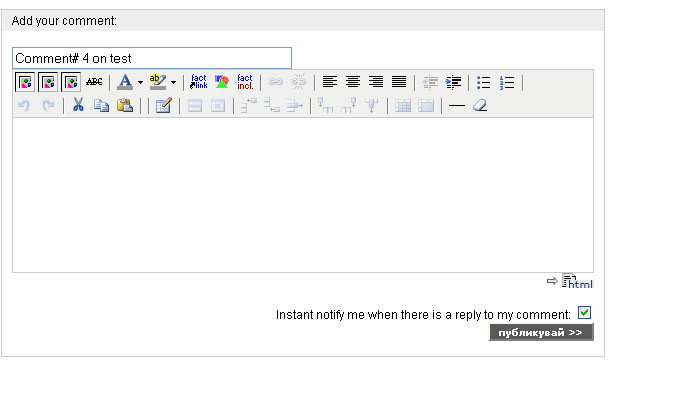The width and height of the screenshot is (678, 411).
Task: Click the delete column icon
Action: 371,106
